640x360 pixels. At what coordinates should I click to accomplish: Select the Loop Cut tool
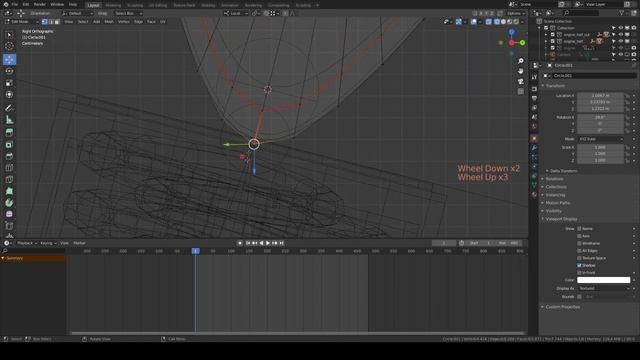click(x=9, y=168)
